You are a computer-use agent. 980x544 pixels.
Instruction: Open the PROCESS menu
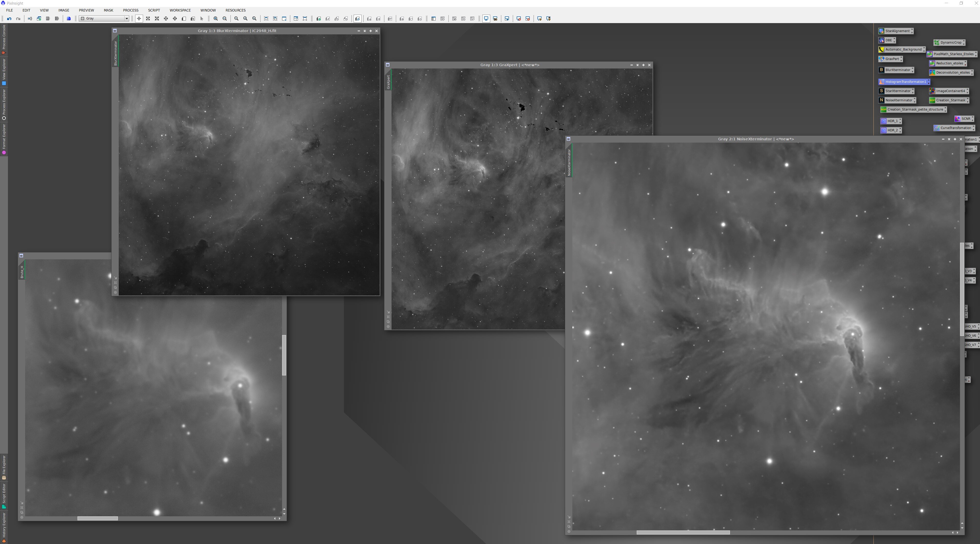click(131, 10)
